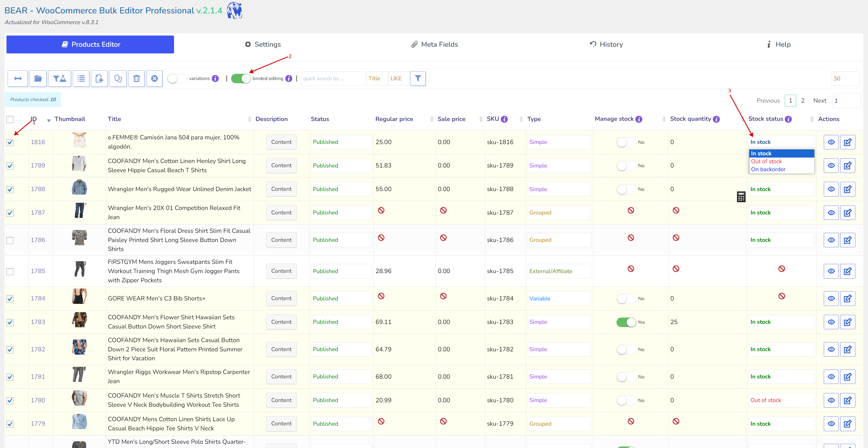View product 1787 with the eye icon

coord(831,213)
